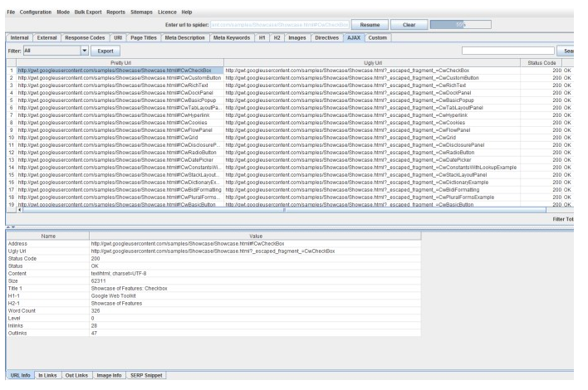
Task: Collapse the split pane using divider arrows
Action: [6, 225]
